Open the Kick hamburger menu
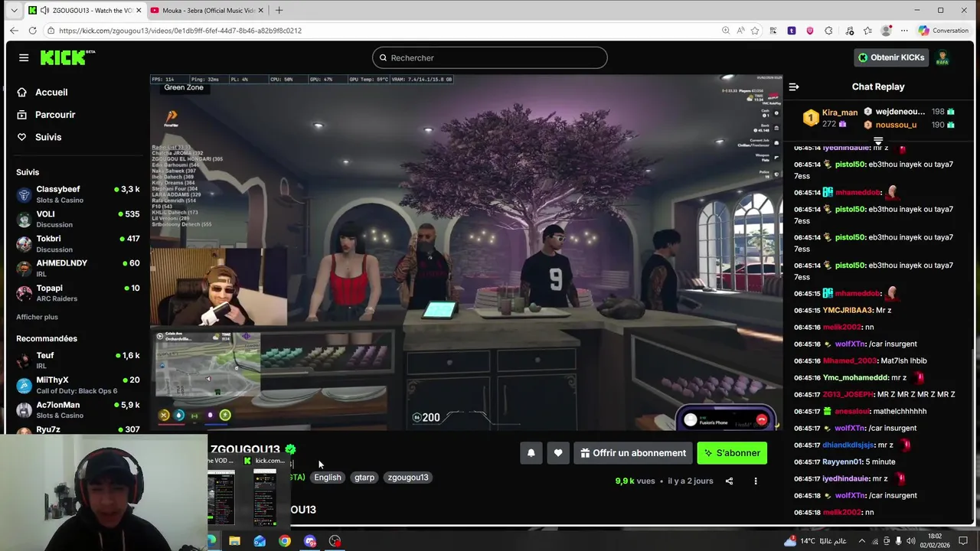 (x=24, y=57)
